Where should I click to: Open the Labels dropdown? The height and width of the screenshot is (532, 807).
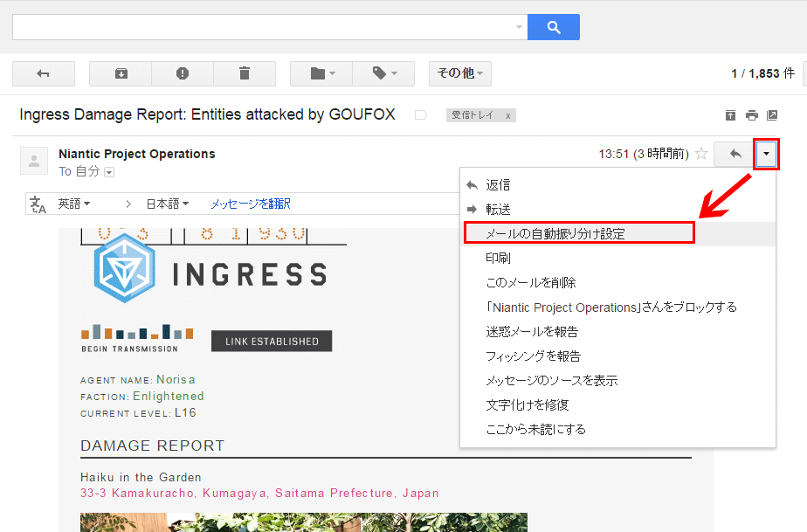click(383, 73)
